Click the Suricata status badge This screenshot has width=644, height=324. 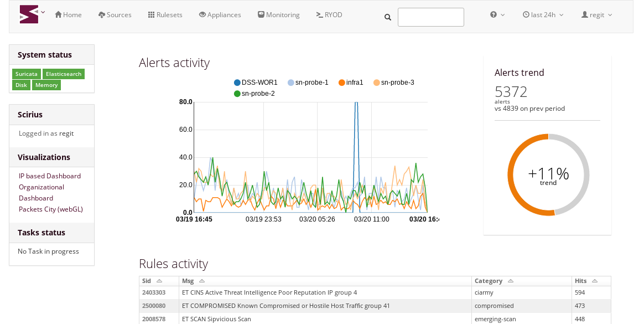[27, 74]
